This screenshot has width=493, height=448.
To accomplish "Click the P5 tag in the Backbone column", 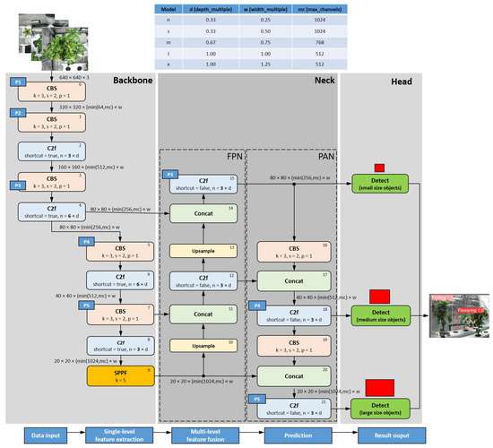I will [86, 306].
